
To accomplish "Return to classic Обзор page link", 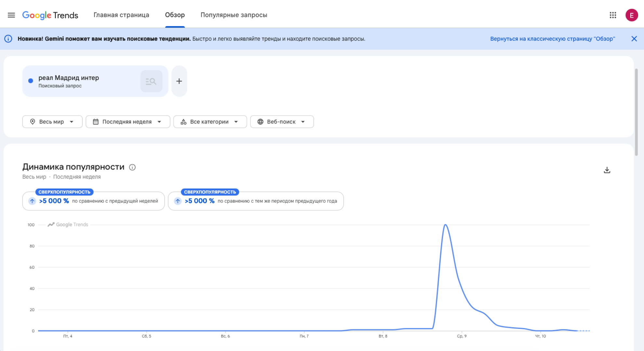I will [553, 39].
